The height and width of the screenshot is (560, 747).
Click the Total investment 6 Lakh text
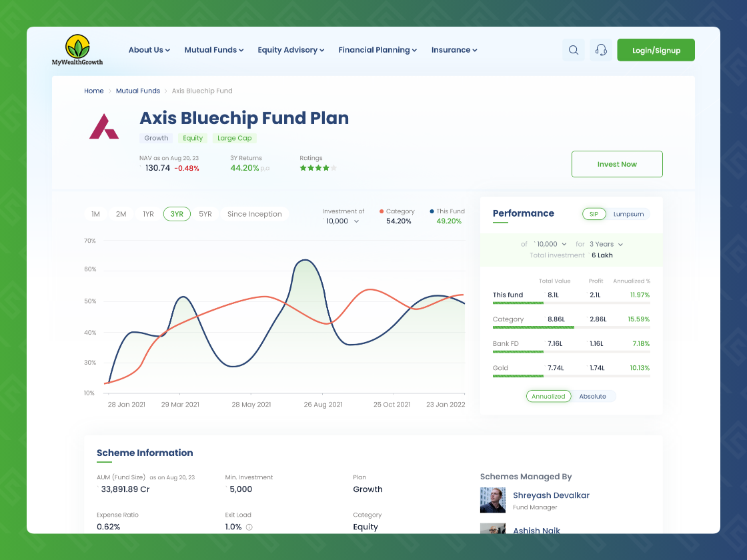click(571, 255)
